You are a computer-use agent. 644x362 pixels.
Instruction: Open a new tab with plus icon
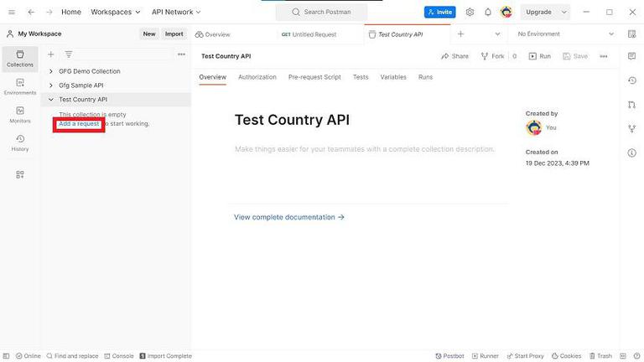tap(461, 34)
